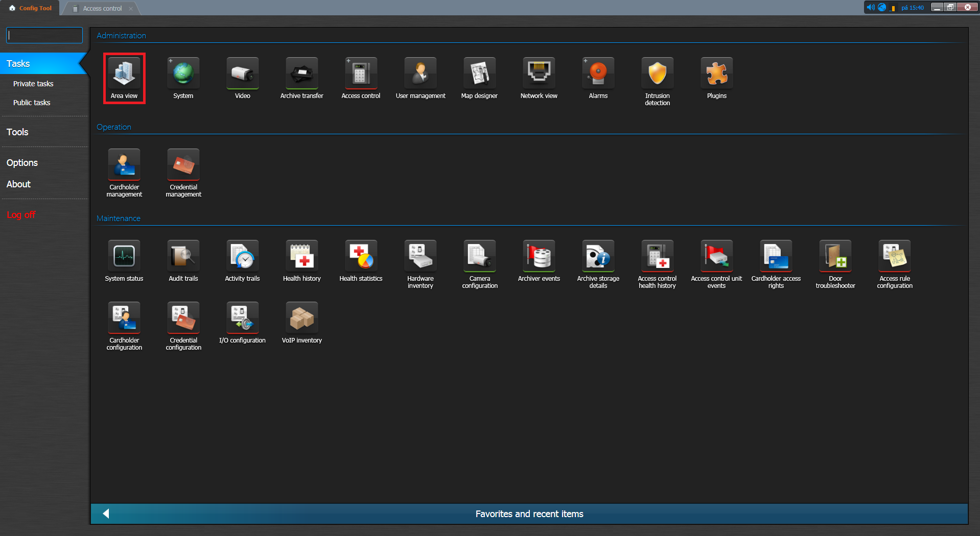Open the System status task
Screen dimensions: 980x536
point(124,257)
